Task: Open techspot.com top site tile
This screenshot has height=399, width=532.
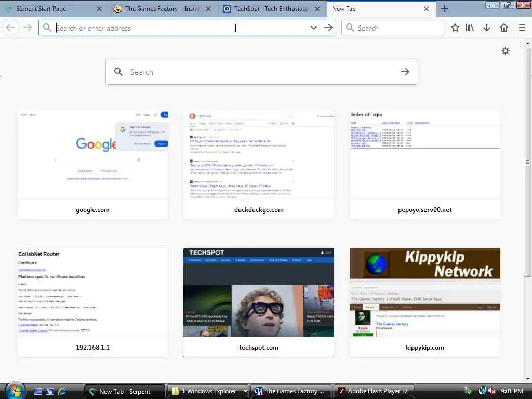Action: (x=259, y=302)
